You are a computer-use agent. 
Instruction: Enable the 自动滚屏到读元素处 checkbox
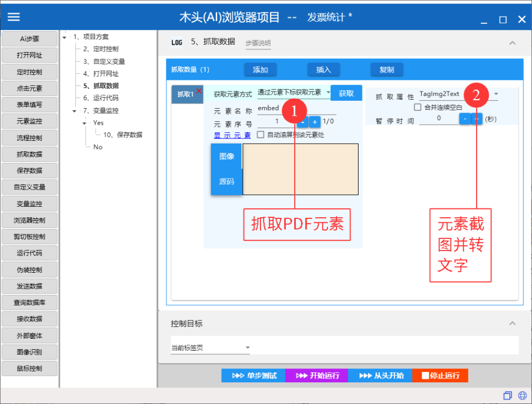(x=260, y=134)
